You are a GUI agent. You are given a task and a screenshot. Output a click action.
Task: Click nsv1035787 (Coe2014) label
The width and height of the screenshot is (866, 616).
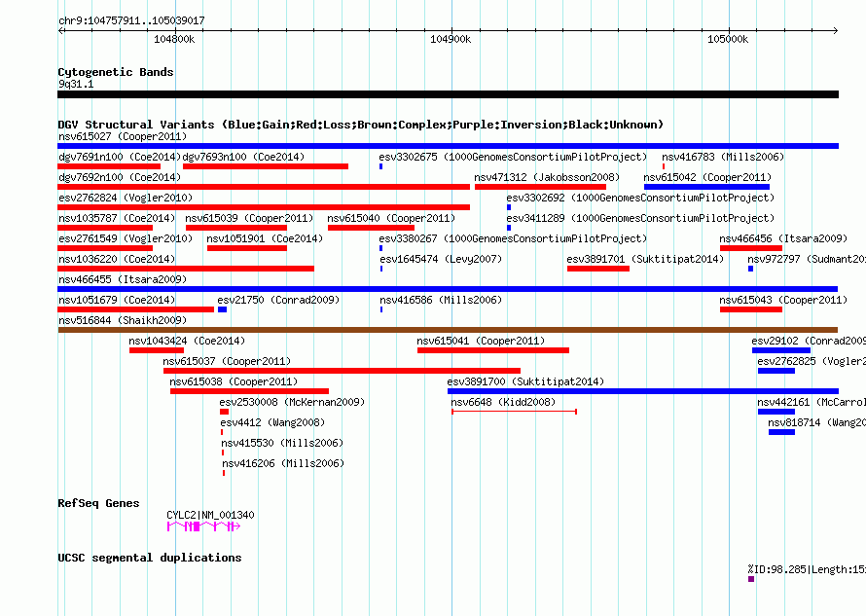[117, 218]
